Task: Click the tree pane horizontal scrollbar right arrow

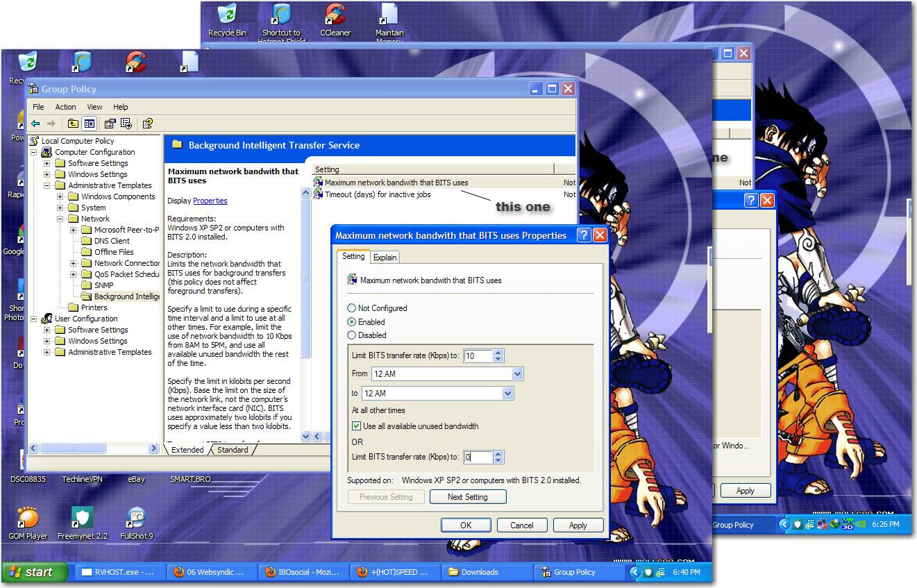Action: click(x=153, y=449)
